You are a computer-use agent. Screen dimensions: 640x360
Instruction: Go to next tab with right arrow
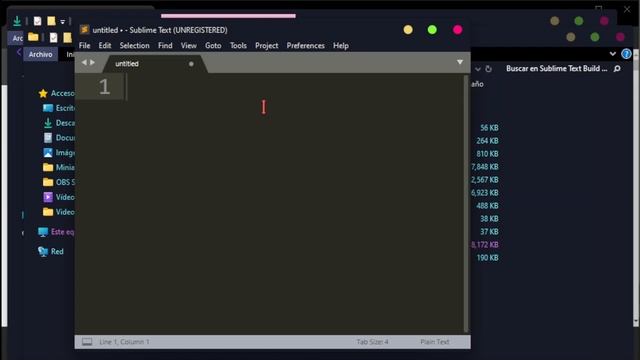coord(92,62)
